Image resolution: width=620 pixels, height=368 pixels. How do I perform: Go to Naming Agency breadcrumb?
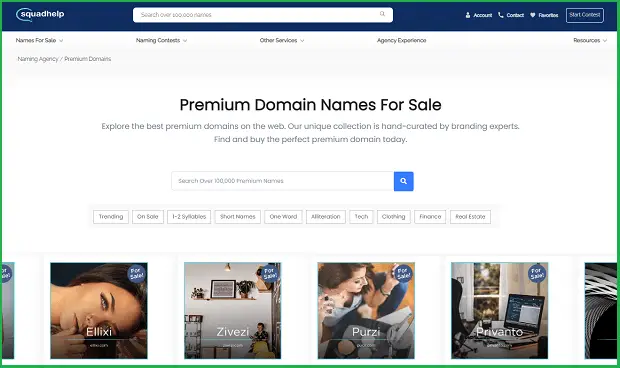(38, 59)
